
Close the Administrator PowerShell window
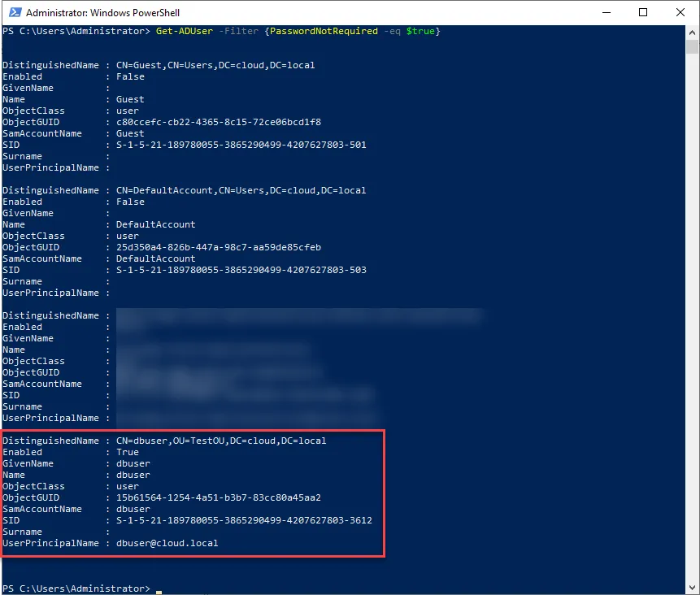680,12
